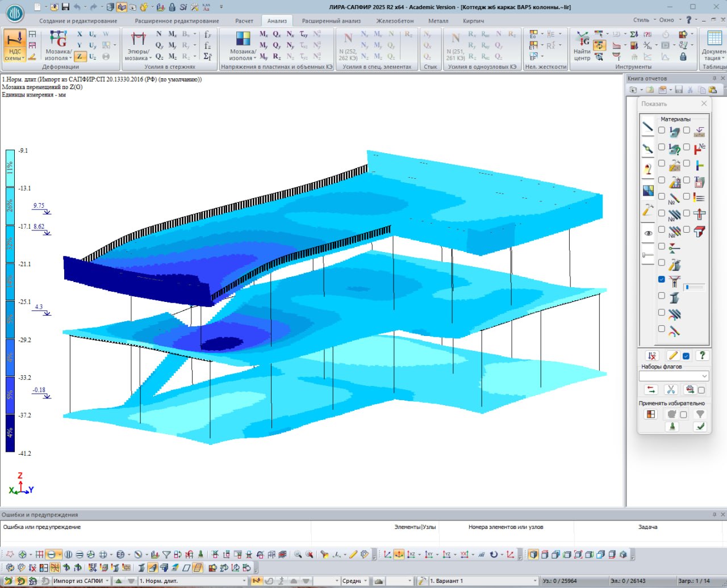Click the green checkmark apply icon
The image size is (727, 588).
(x=700, y=426)
